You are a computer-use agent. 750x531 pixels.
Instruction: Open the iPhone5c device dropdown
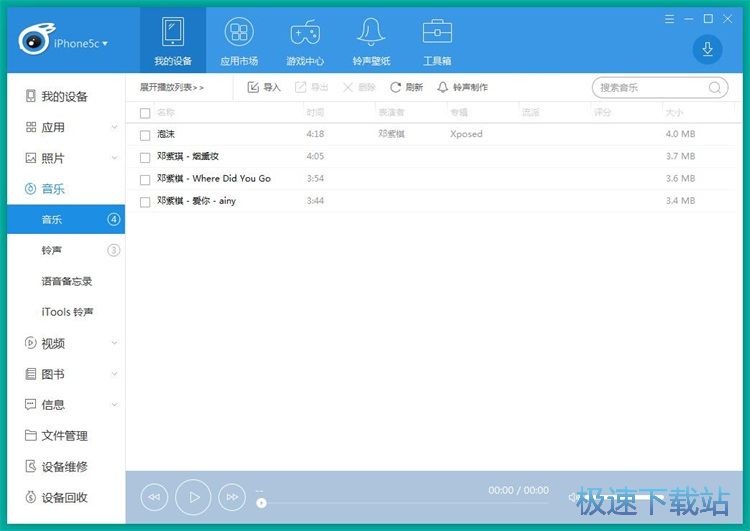(x=81, y=44)
